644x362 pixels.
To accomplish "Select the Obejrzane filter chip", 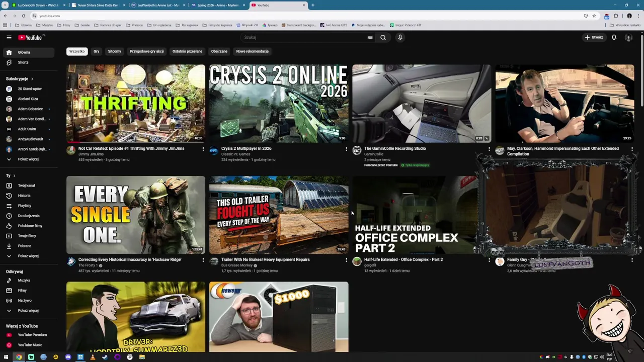I will [x=219, y=51].
